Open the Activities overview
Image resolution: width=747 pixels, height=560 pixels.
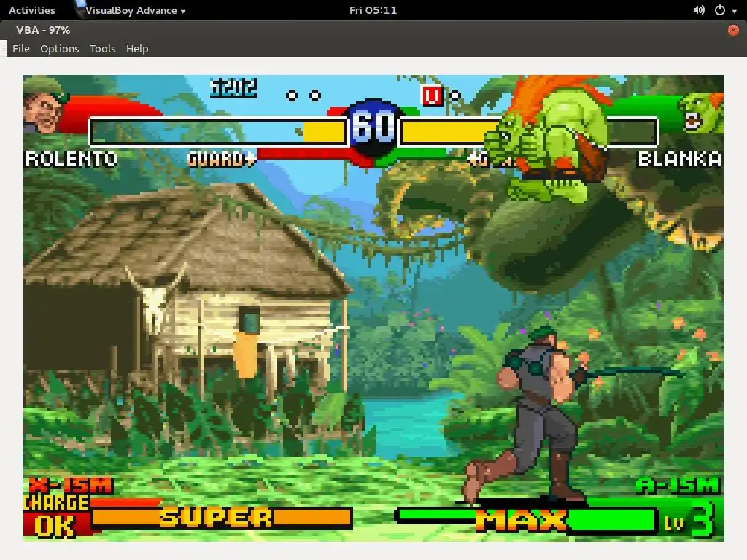click(32, 10)
